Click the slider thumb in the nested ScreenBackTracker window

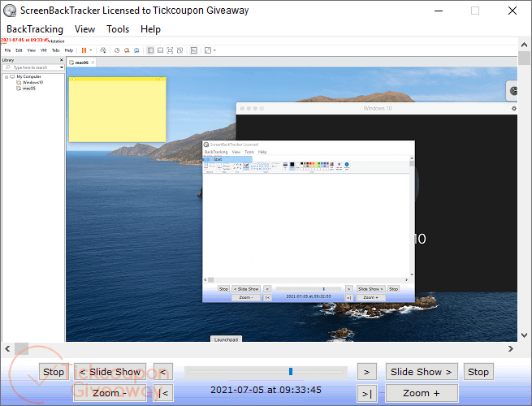coord(324,289)
